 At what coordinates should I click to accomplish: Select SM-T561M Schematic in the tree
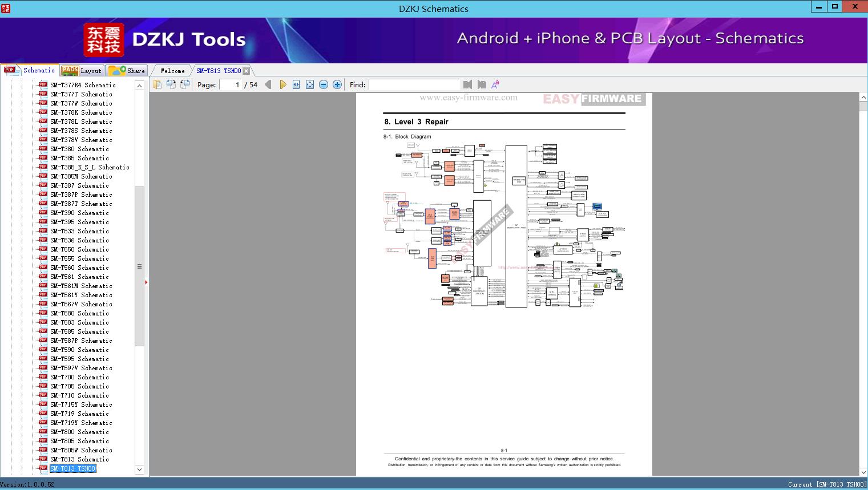coord(81,286)
